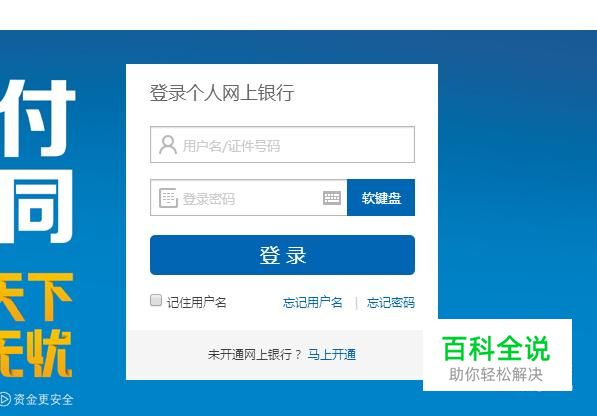Click the 登录个人网上银行 heading
The width and height of the screenshot is (597, 416).
(222, 93)
